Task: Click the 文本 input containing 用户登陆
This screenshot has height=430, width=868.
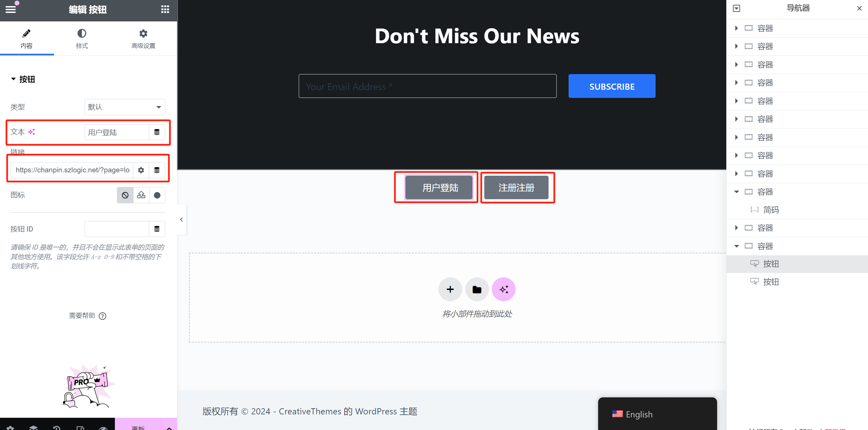Action: (x=117, y=132)
